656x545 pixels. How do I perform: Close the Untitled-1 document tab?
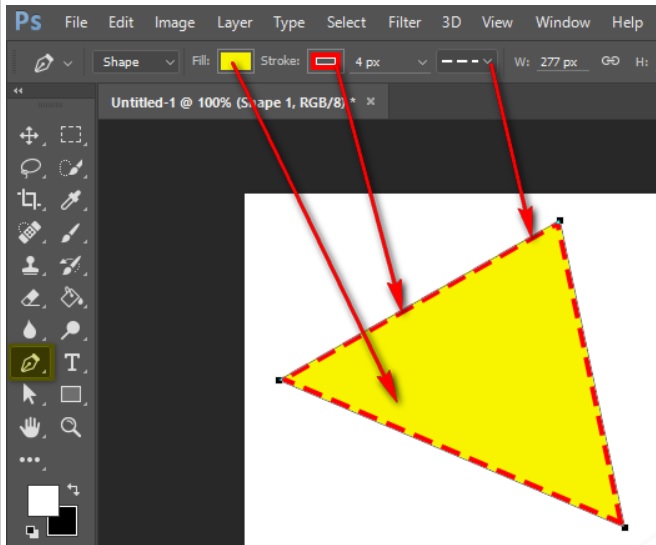tap(371, 101)
